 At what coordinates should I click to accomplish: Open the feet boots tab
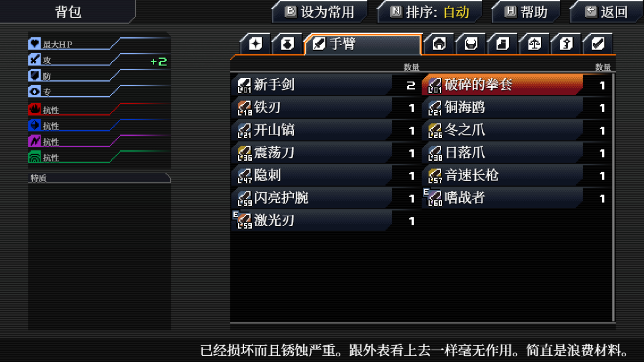click(x=503, y=44)
